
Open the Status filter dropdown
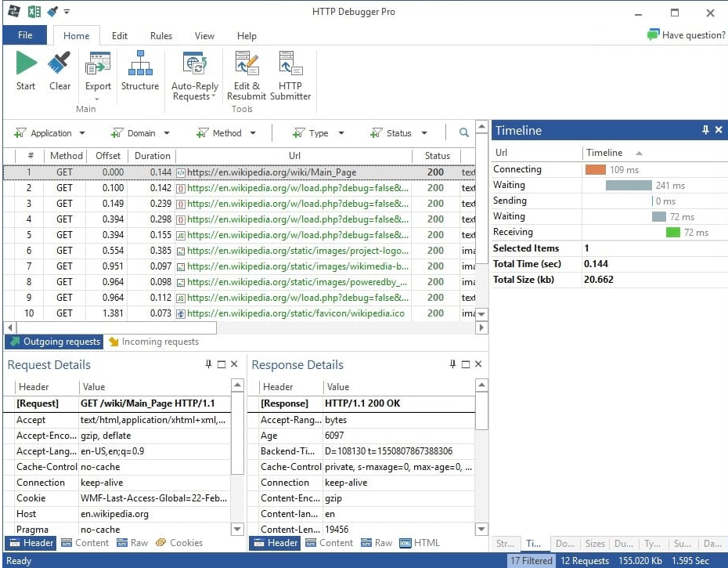point(424,133)
